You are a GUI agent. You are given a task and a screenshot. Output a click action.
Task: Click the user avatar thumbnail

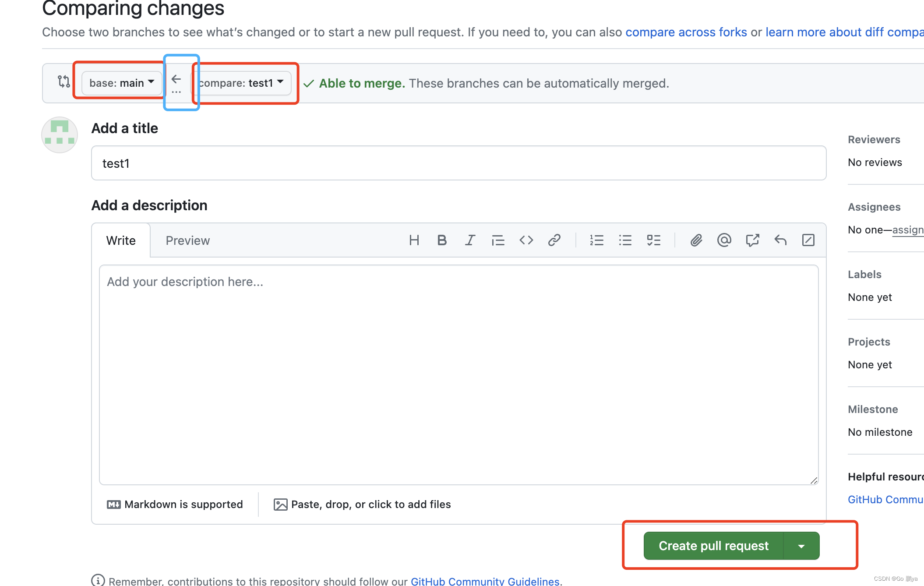tap(60, 135)
